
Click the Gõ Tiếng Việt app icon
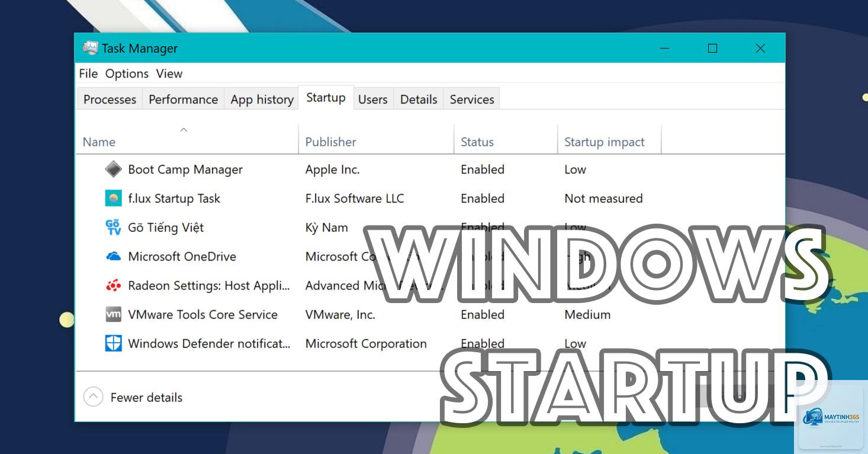click(113, 227)
